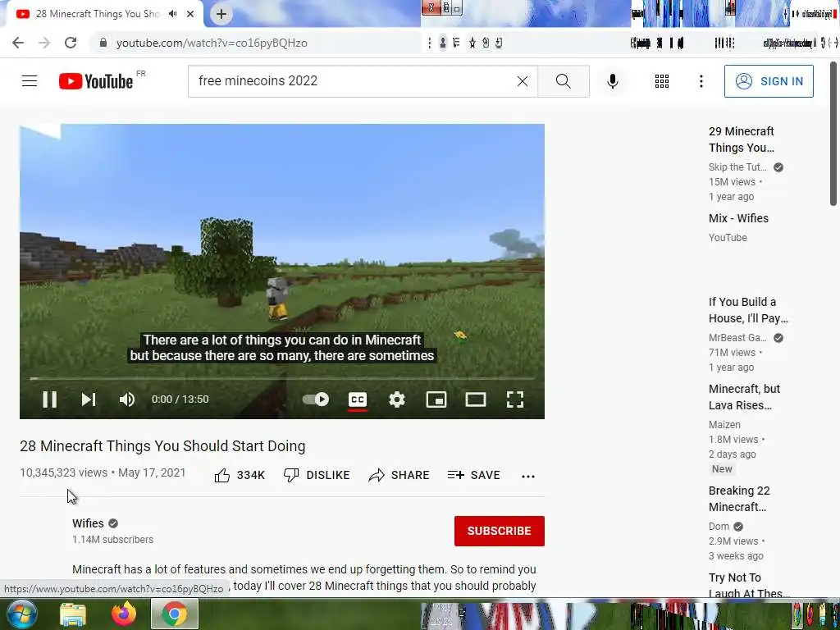The width and height of the screenshot is (840, 630).
Task: Click the Chrome taskbar icon
Action: click(175, 614)
